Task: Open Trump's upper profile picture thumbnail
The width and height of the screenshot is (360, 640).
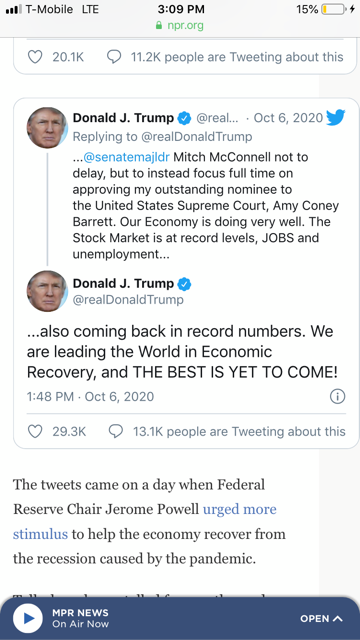Action: (47, 127)
